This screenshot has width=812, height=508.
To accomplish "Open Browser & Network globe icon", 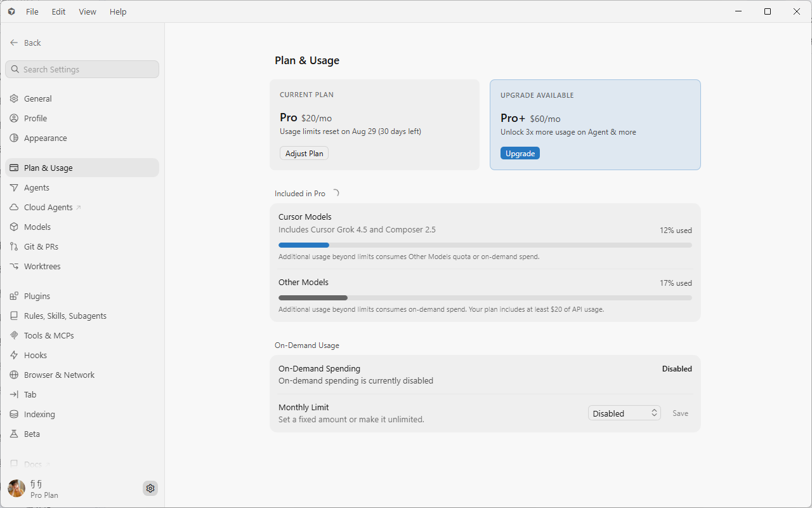I will (14, 375).
